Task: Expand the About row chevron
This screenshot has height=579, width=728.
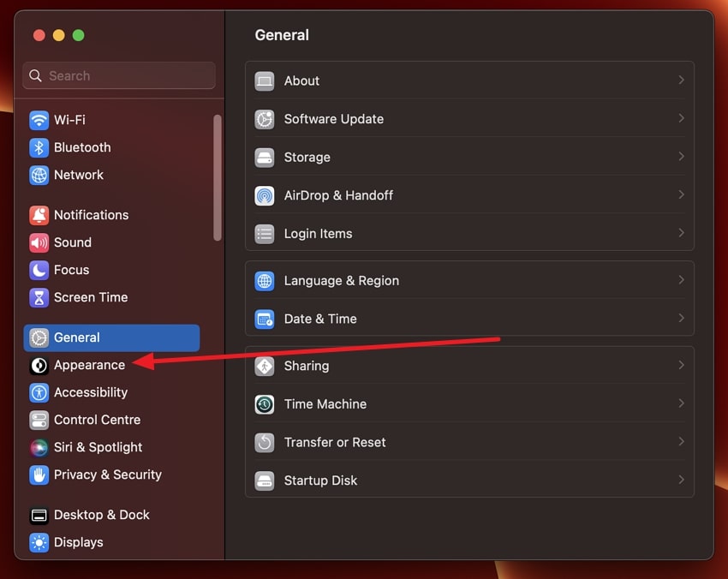Action: [681, 80]
